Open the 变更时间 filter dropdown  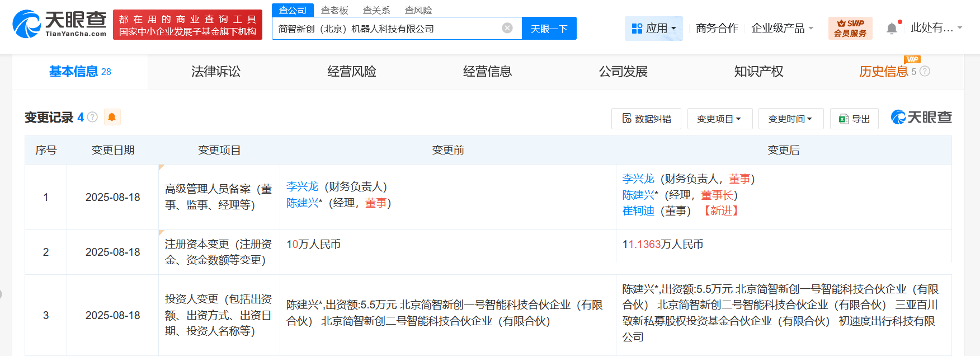click(790, 119)
